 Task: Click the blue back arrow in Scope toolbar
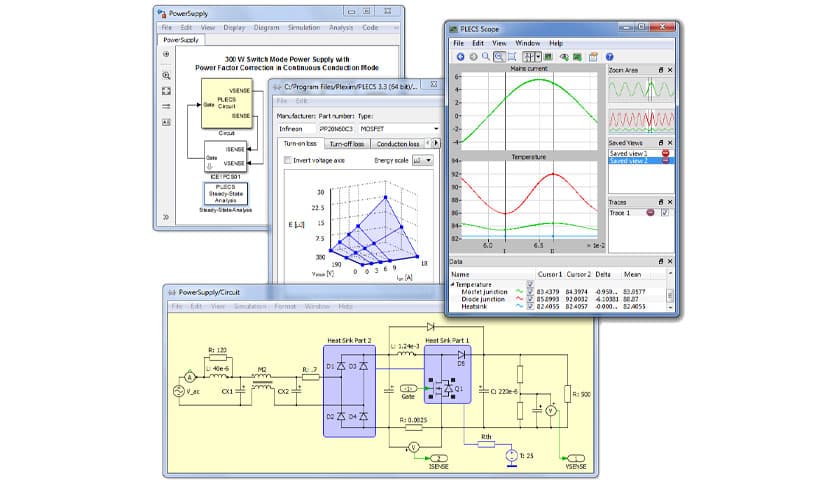[459, 57]
